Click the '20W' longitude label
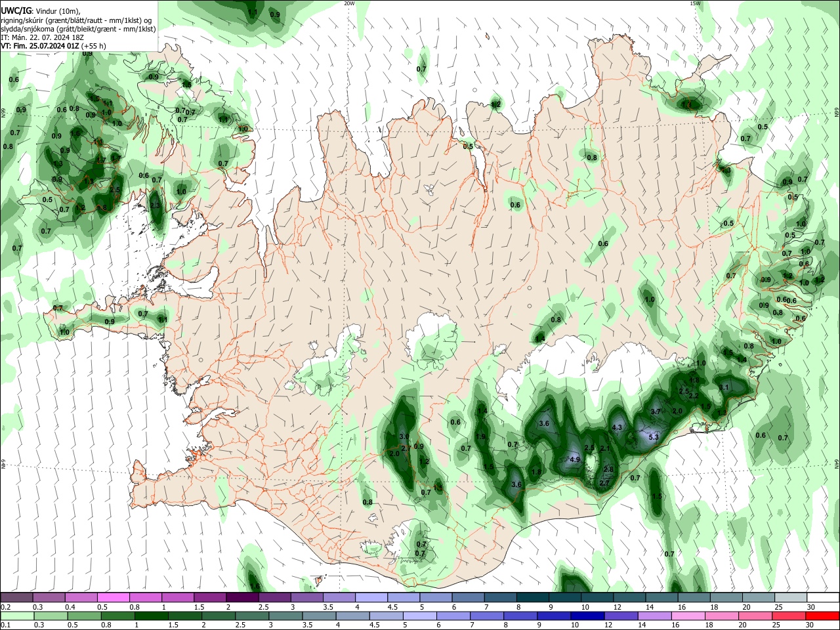 pos(349,3)
